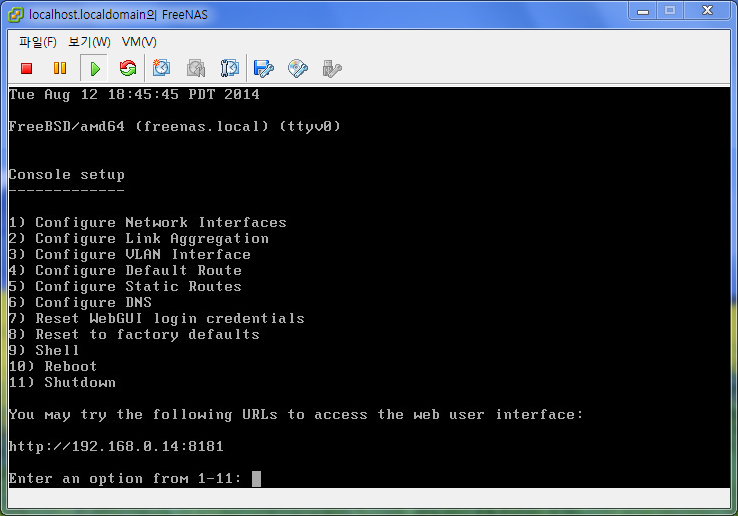Click the 'Console setup' heading
The width and height of the screenshot is (738, 516).
coord(66,175)
